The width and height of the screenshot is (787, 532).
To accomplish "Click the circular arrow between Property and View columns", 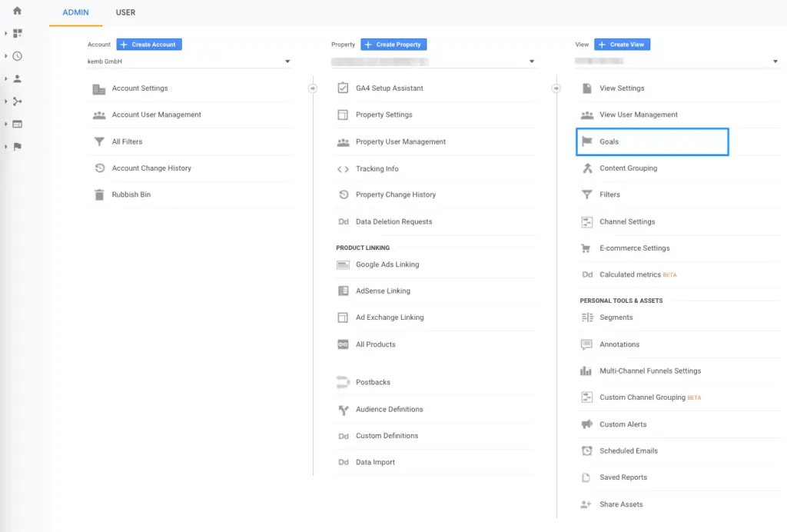I will 556,88.
